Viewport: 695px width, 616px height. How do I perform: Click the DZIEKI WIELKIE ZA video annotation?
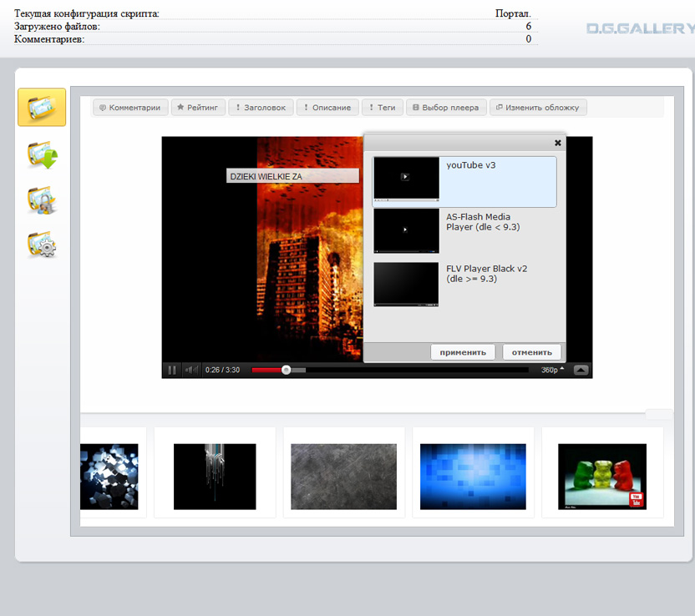click(292, 176)
